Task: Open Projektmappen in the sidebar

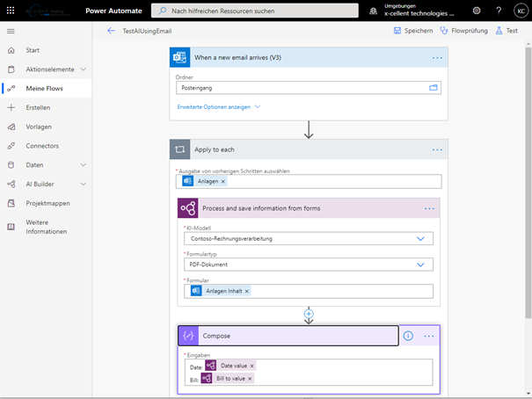Action: (46, 203)
